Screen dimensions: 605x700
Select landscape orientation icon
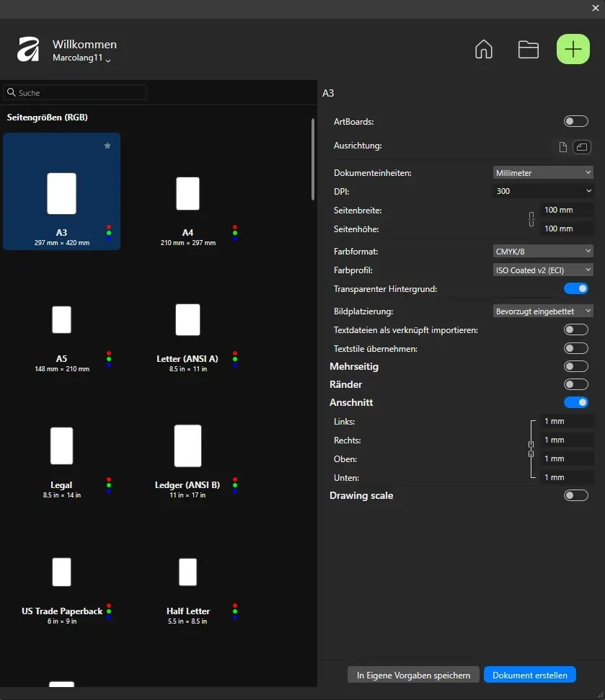pos(582,147)
